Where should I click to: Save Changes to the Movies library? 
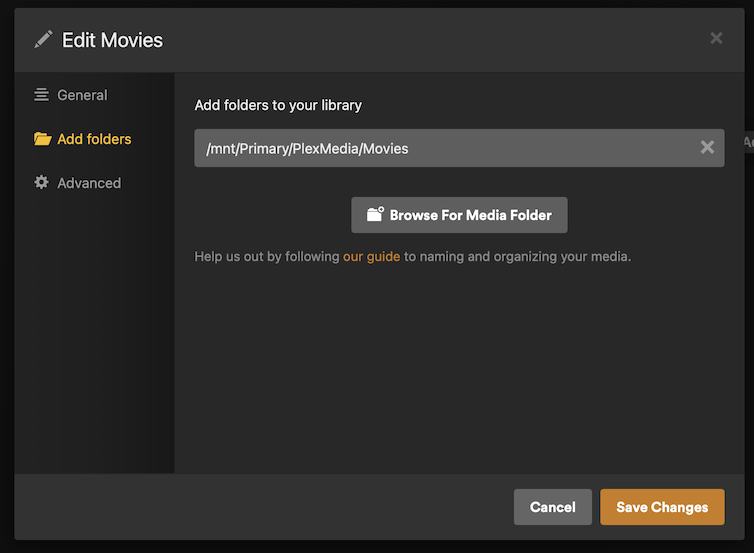[x=662, y=507]
